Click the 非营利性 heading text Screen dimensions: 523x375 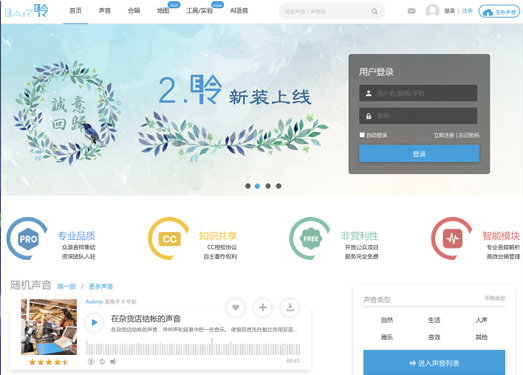pyautogui.click(x=359, y=236)
